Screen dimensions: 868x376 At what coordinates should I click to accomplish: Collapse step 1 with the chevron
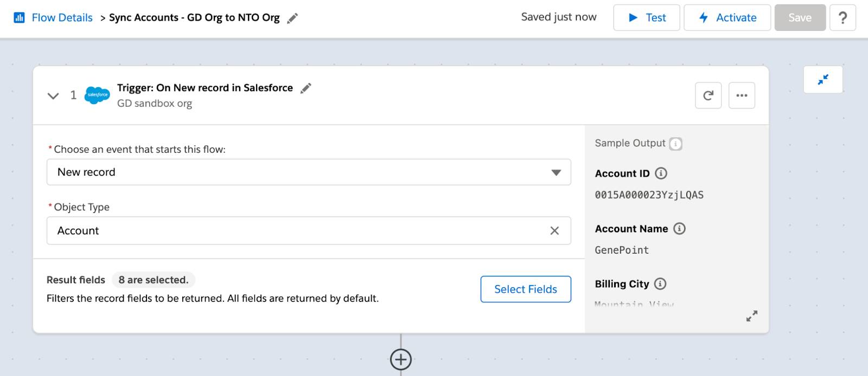point(53,96)
